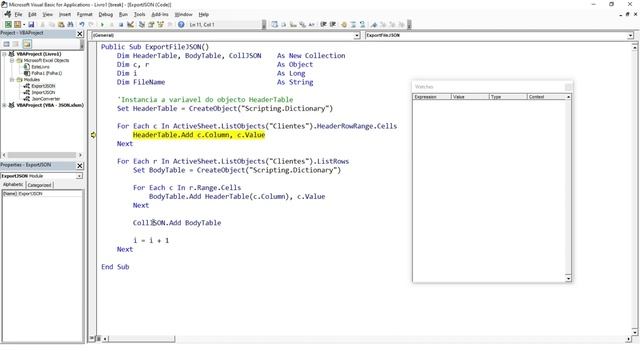Click the Outdent icon on Edit toolbar
640x360 pixels.
tap(333, 24)
